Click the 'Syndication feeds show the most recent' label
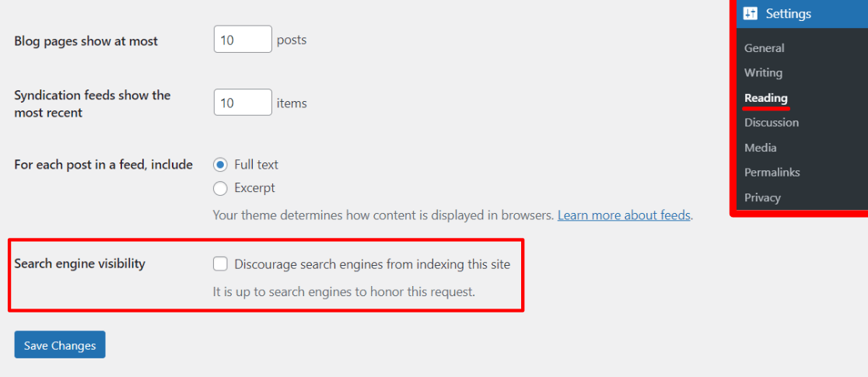Image resolution: width=868 pixels, height=377 pixels. 92,104
